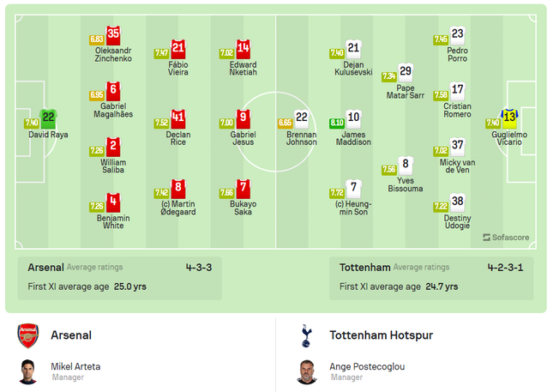
Task: Click the Tottenham Hotspur cockerel logo
Action: coord(306,335)
